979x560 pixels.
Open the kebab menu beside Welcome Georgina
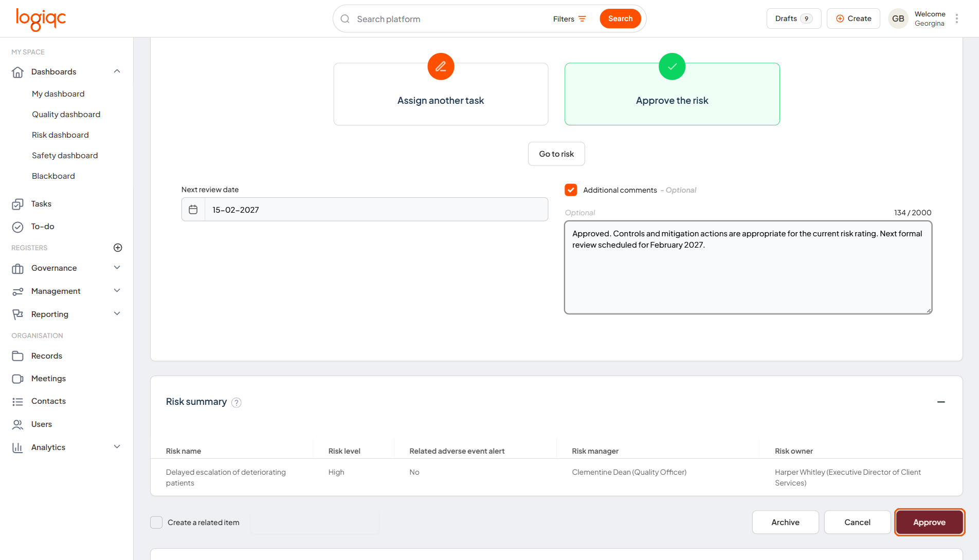tap(956, 18)
